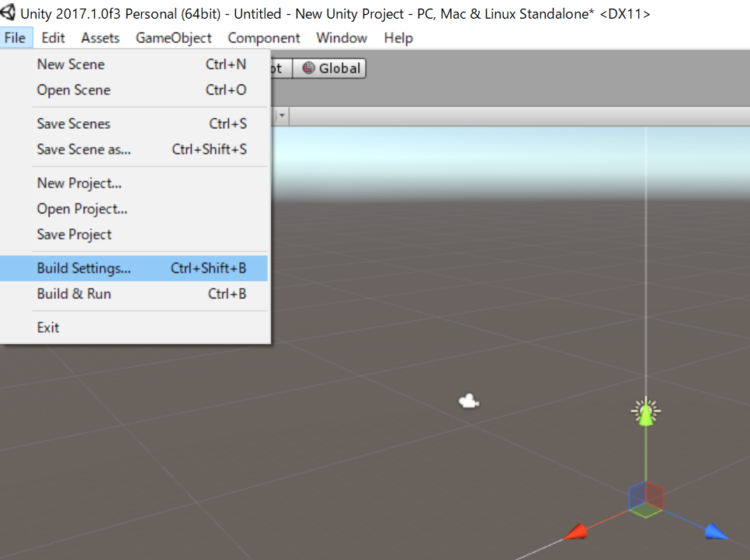Screen dimensions: 750x560
Task: Open the Window menu
Action: point(342,38)
